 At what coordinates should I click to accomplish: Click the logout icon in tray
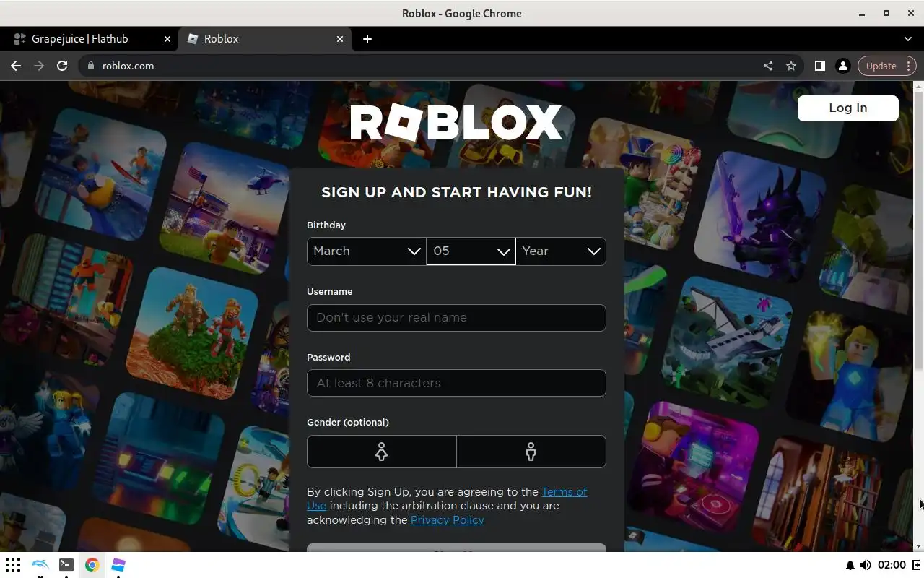(x=917, y=565)
